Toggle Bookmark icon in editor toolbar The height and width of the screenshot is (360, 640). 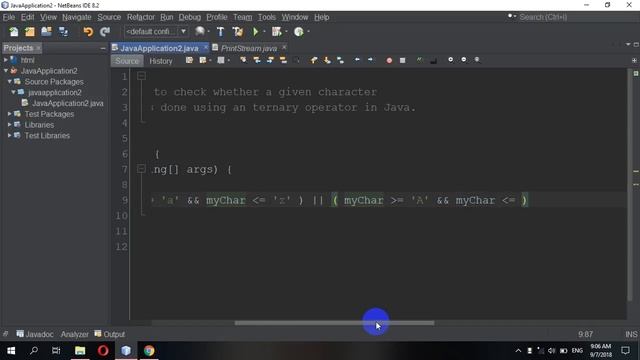(x=340, y=60)
